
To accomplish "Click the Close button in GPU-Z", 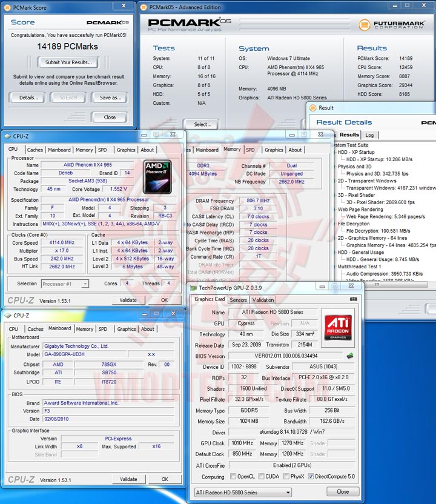I will click(x=343, y=491).
